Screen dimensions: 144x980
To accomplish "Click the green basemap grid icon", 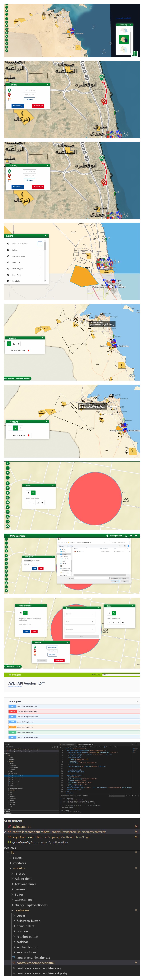I will coord(134,54).
